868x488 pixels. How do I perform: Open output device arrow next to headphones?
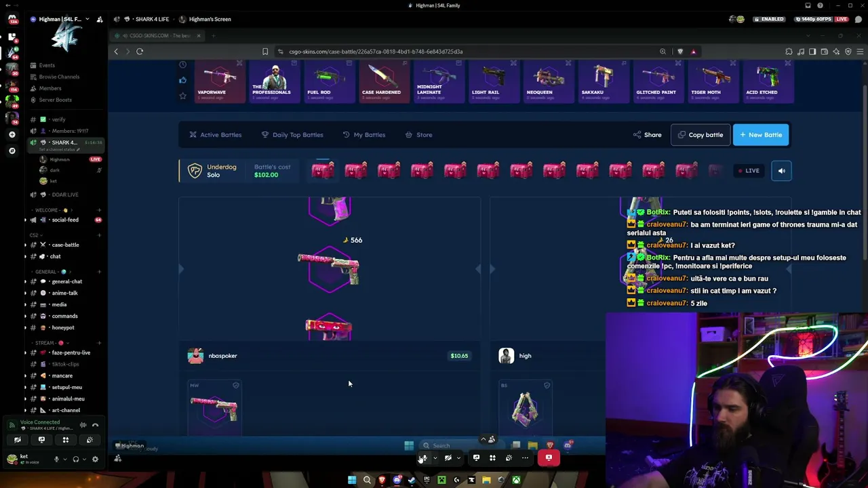(x=84, y=459)
